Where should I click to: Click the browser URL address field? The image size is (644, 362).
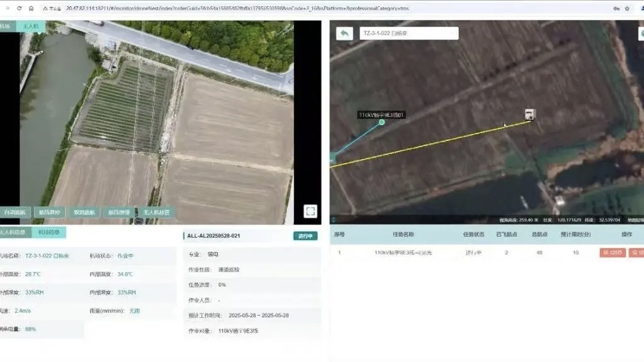point(237,8)
